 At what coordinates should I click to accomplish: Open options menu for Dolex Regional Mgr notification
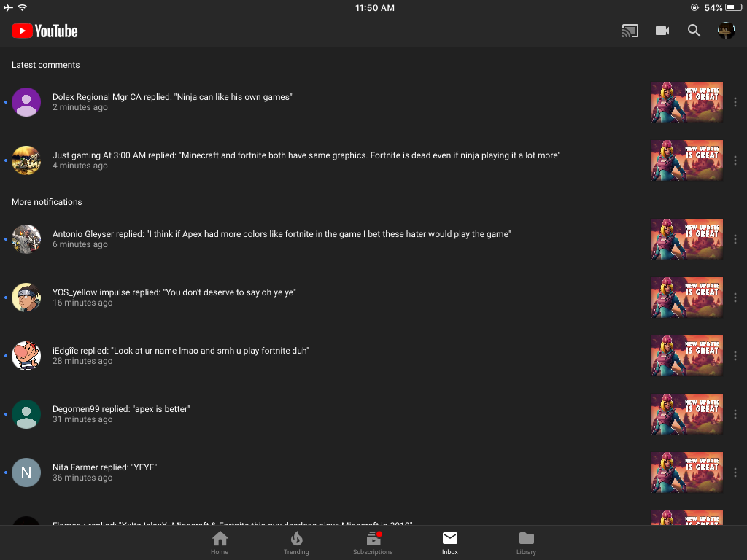click(x=735, y=102)
